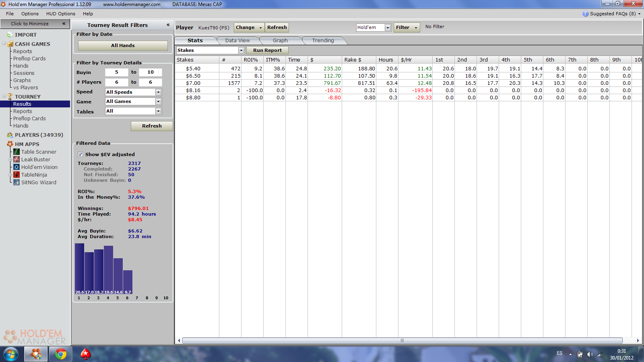Open the Hold'em Vision app icon
This screenshot has width=644, height=362.
[x=17, y=167]
